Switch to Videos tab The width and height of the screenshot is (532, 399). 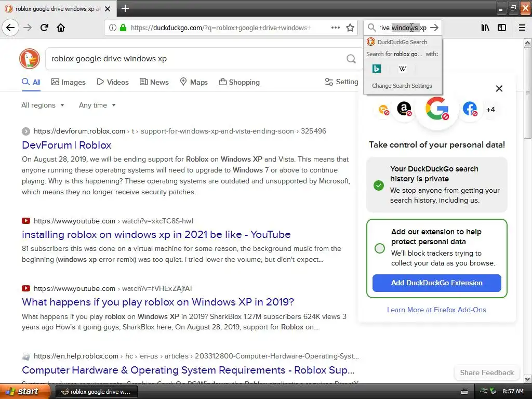pyautogui.click(x=113, y=82)
